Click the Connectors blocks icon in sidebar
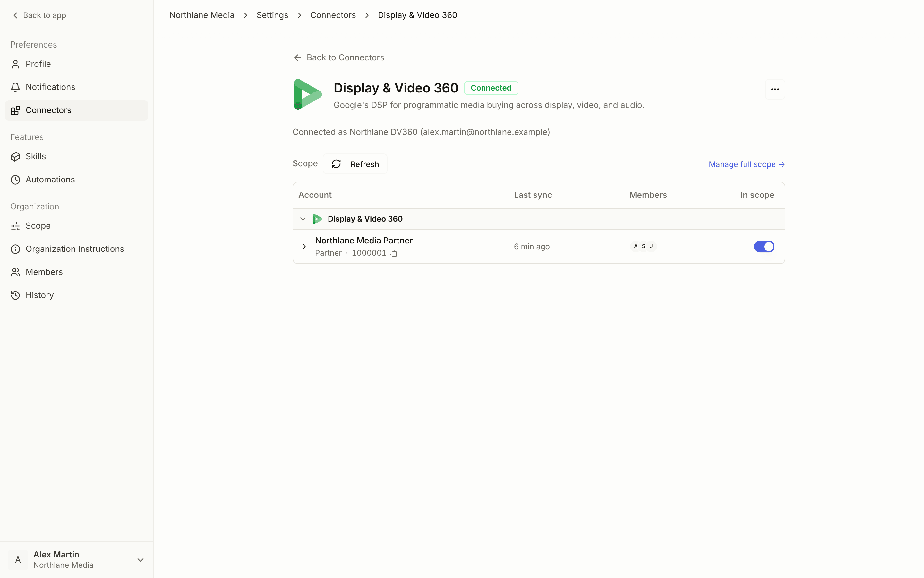 (15, 110)
